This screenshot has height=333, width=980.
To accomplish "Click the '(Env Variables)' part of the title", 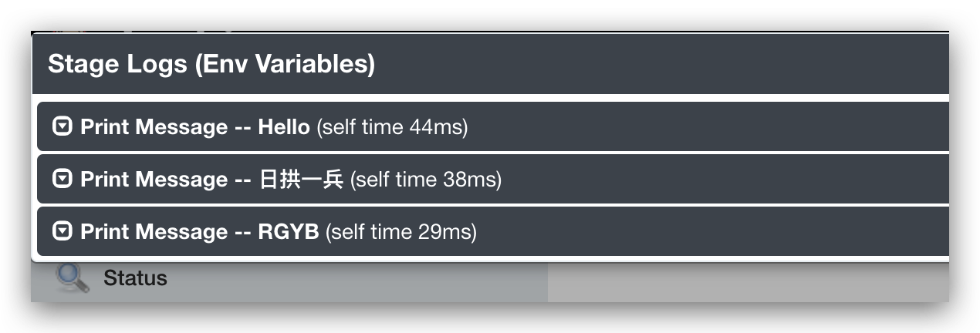I will tap(285, 64).
